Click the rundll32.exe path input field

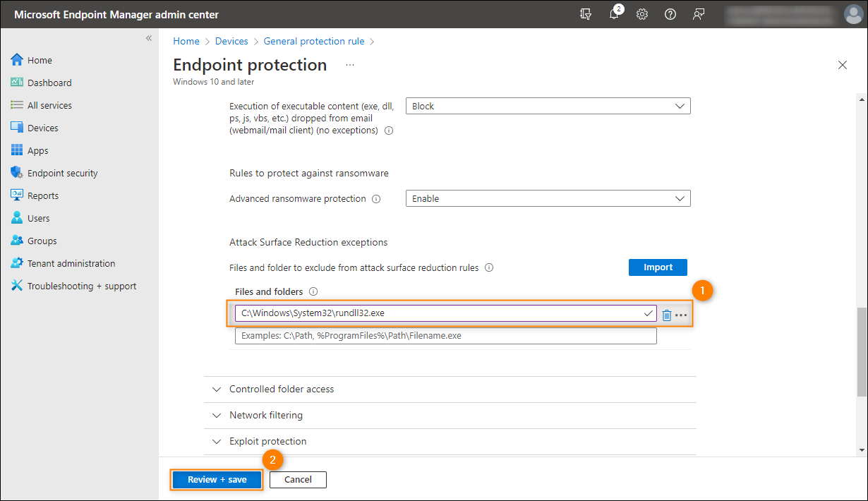pyautogui.click(x=446, y=313)
